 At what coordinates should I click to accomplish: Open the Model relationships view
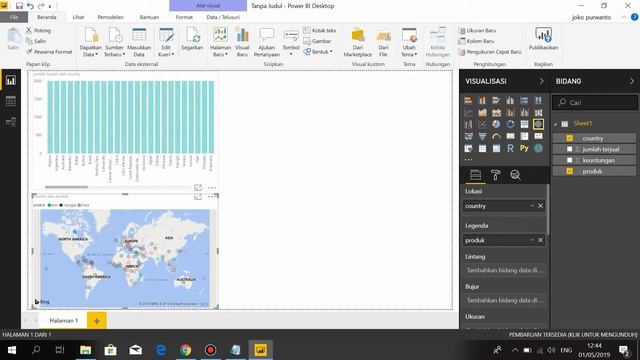click(11, 122)
